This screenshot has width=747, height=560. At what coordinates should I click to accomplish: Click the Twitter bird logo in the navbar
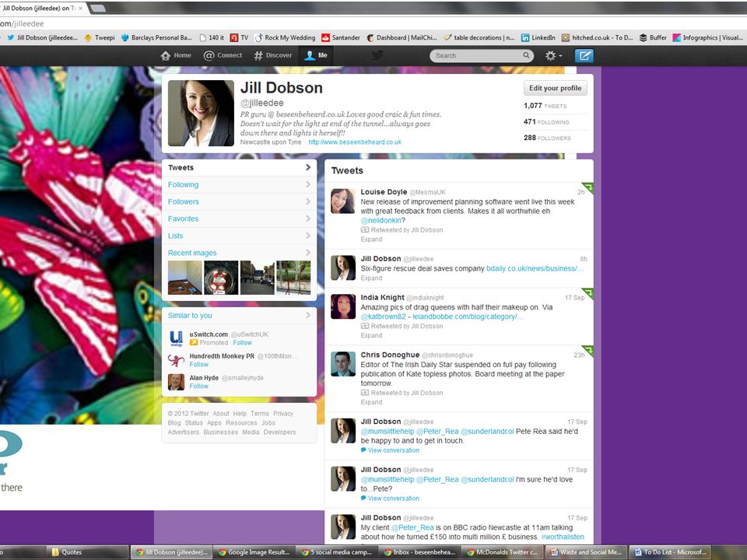point(377,55)
